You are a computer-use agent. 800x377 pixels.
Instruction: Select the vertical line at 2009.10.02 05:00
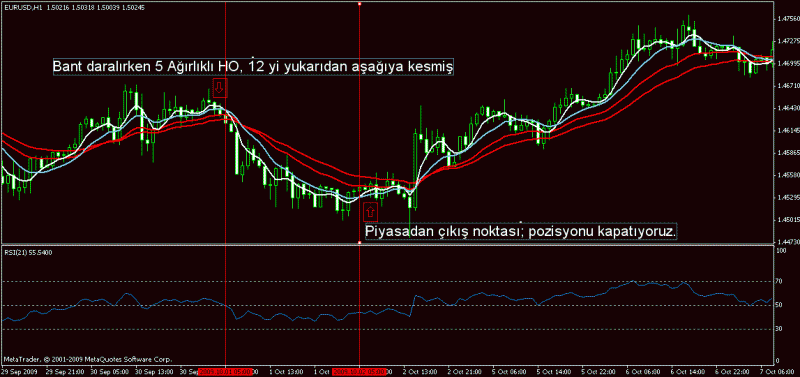coord(360,122)
